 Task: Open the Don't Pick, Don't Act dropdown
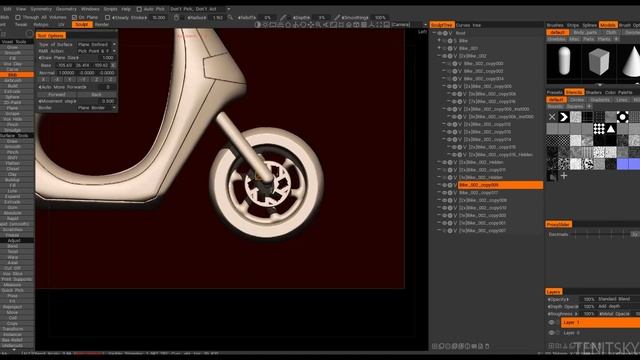pos(200,9)
